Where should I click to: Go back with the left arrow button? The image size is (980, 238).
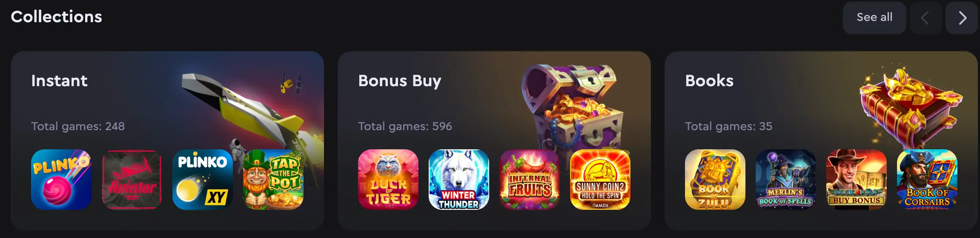(926, 17)
